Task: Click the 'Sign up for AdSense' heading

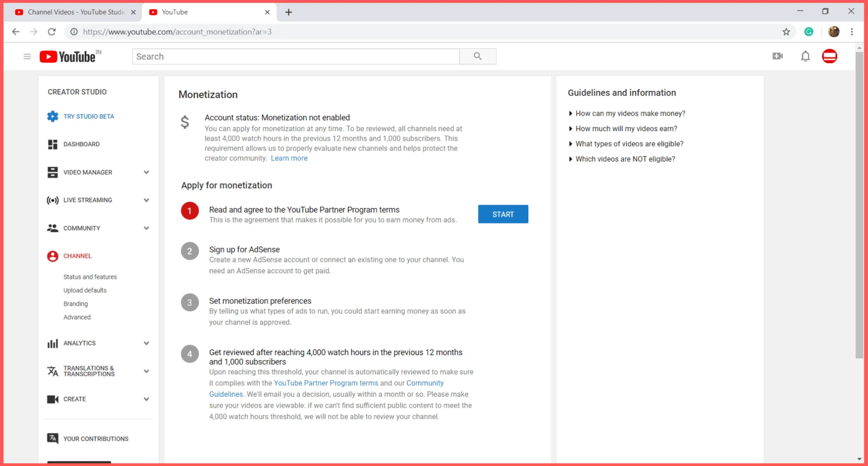Action: 244,249
